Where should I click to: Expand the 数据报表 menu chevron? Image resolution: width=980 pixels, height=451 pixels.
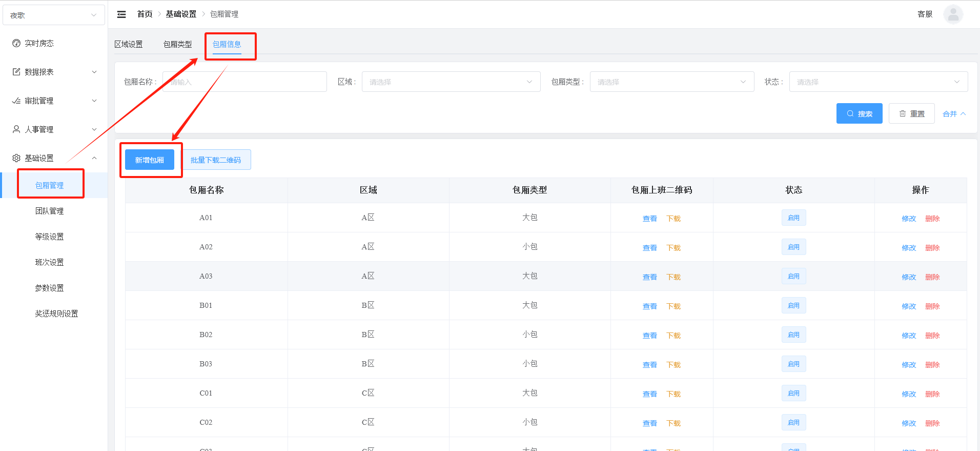pyautogui.click(x=94, y=72)
